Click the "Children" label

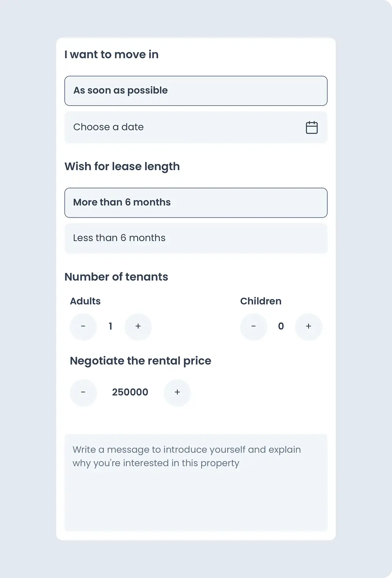261,301
